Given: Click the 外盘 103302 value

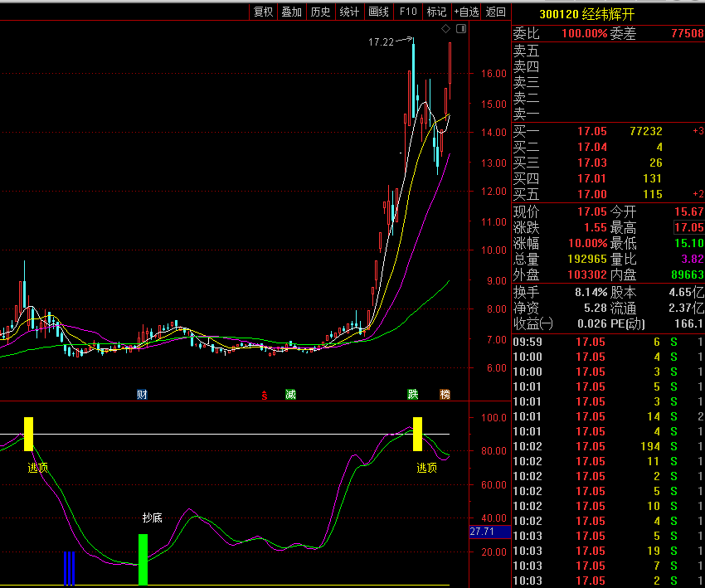Looking at the screenshot, I should pos(587,275).
